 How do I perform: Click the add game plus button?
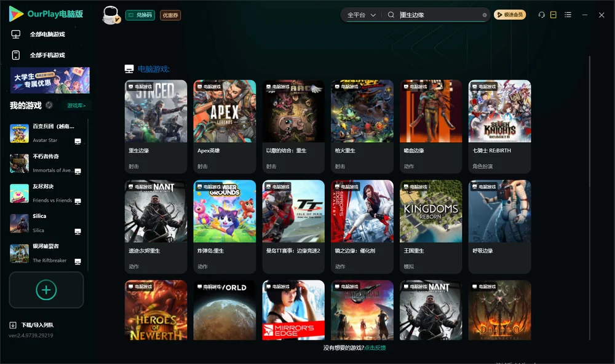point(46,290)
